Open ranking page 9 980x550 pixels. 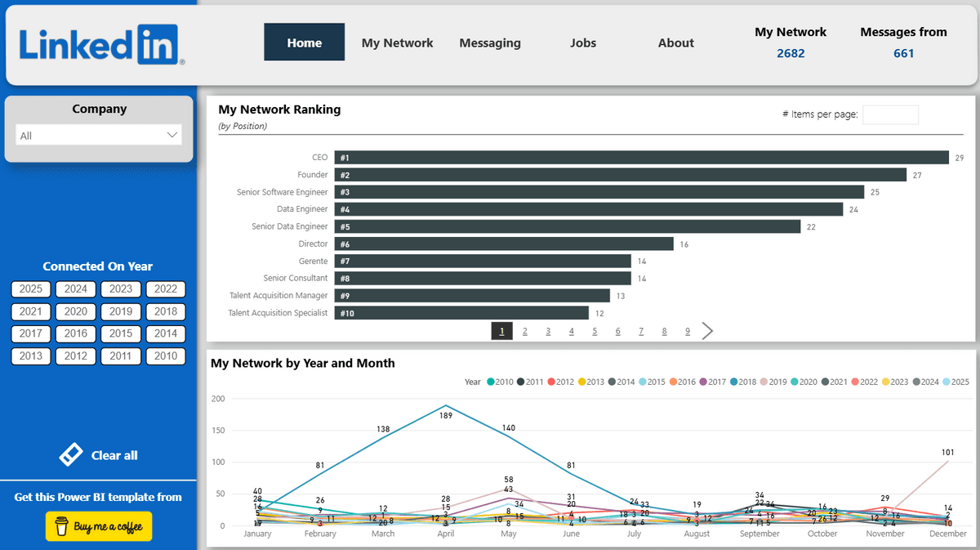688,331
